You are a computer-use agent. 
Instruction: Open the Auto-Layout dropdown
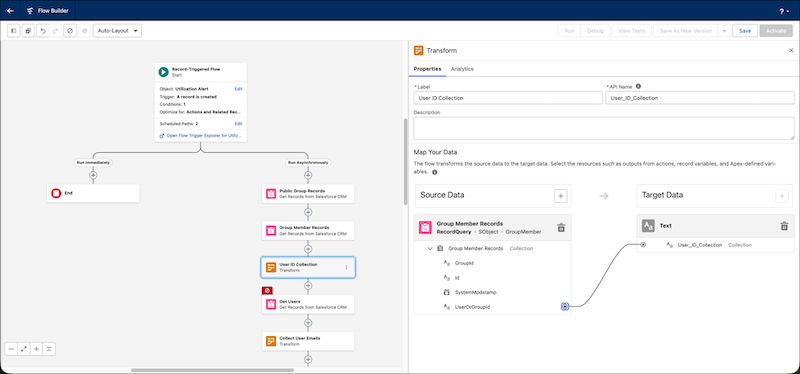117,31
